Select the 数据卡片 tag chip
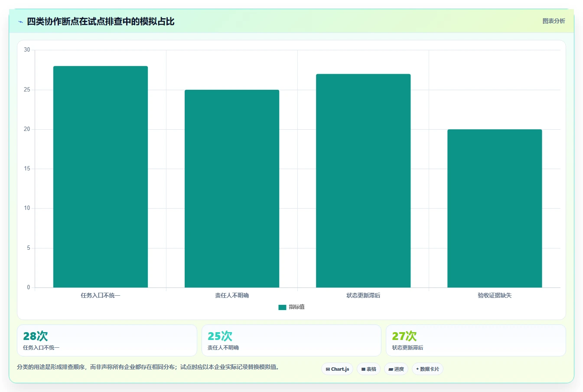This screenshot has width=583, height=392. point(427,369)
